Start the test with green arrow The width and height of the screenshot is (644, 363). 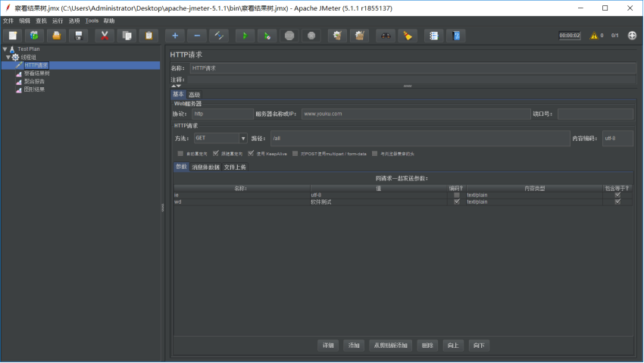point(245,36)
